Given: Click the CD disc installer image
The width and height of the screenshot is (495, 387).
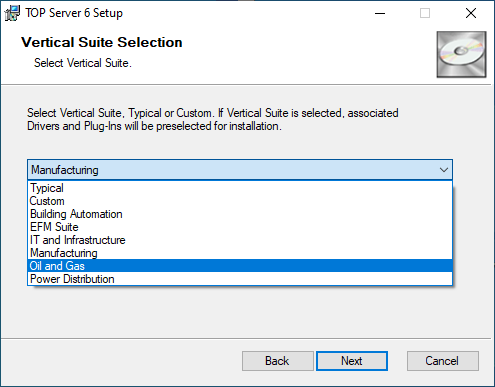Looking at the screenshot, I should point(461,54).
